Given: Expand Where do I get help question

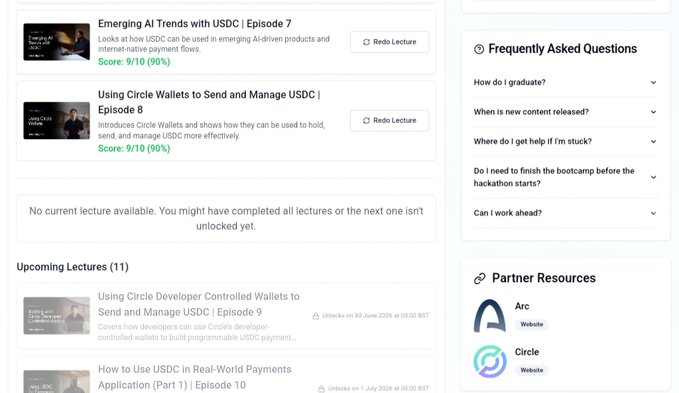Looking at the screenshot, I should [x=565, y=141].
